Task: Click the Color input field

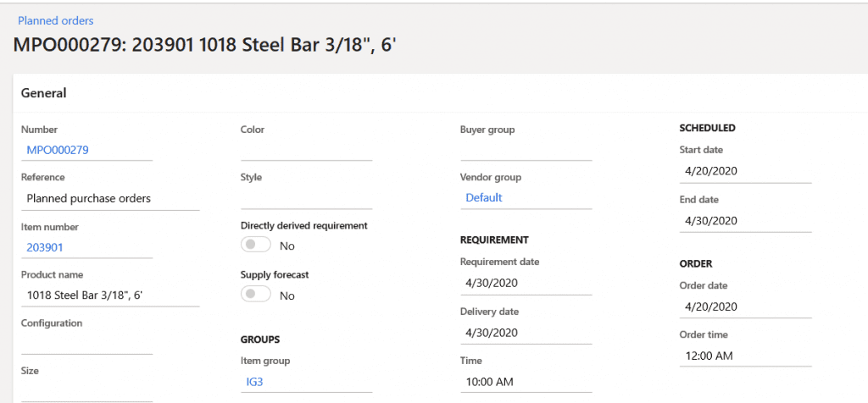Action: point(306,150)
